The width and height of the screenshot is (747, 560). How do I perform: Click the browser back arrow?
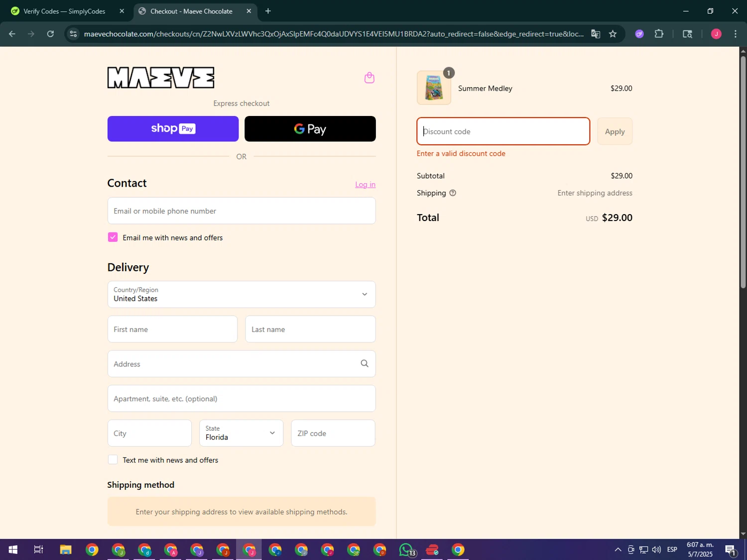point(12,34)
